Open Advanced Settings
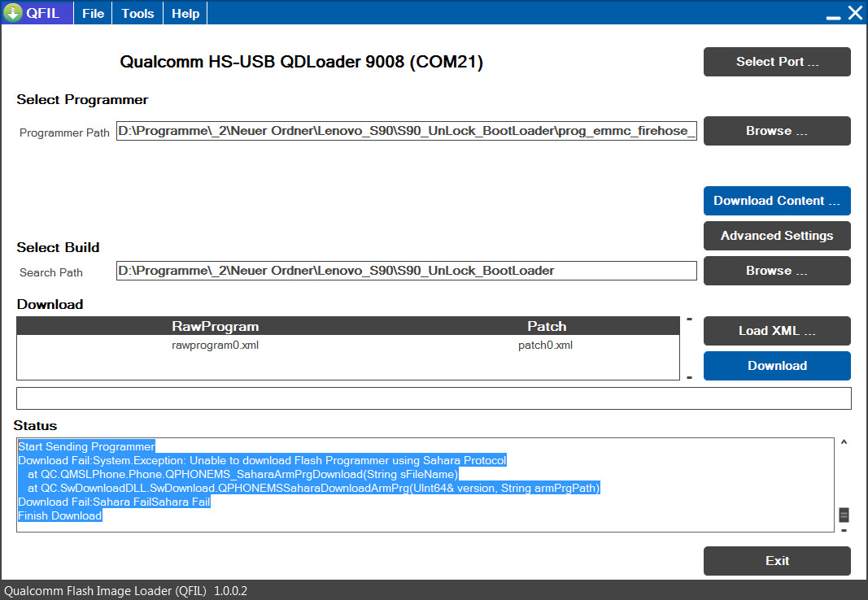The image size is (868, 600). [x=777, y=236]
